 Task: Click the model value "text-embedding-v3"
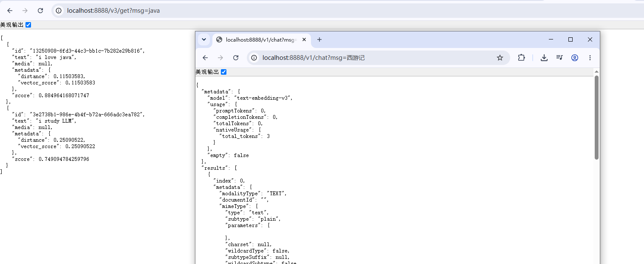tap(263, 98)
